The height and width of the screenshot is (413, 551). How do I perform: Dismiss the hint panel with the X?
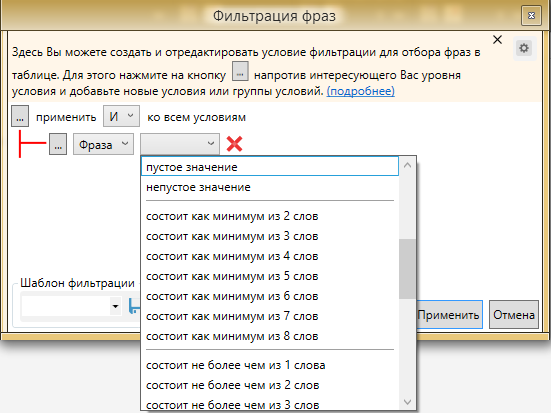tap(497, 40)
